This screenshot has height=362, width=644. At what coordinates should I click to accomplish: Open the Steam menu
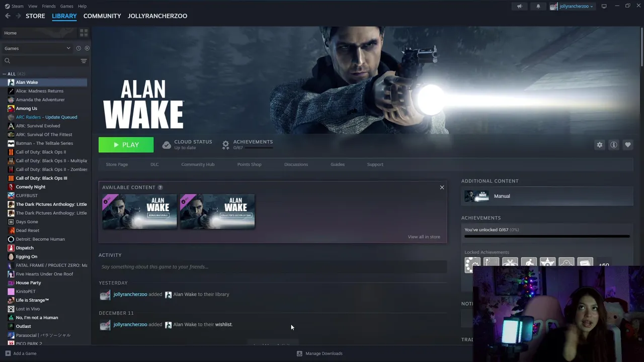(18, 6)
